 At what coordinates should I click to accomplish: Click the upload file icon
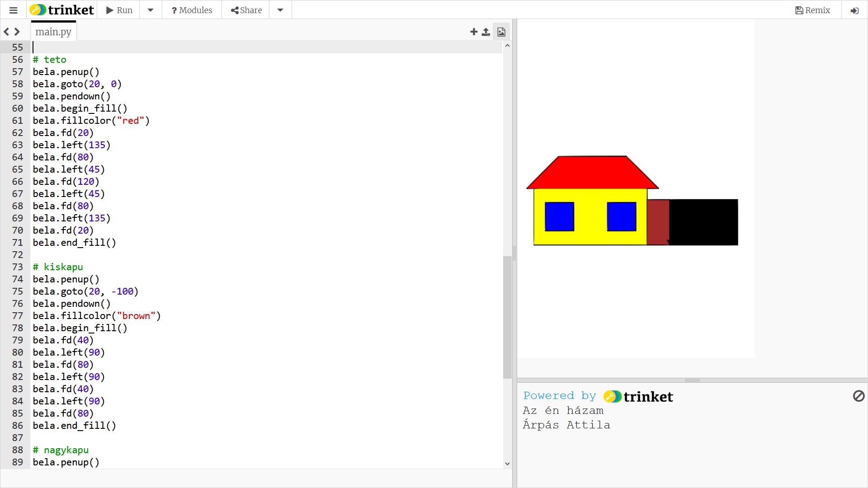(486, 32)
